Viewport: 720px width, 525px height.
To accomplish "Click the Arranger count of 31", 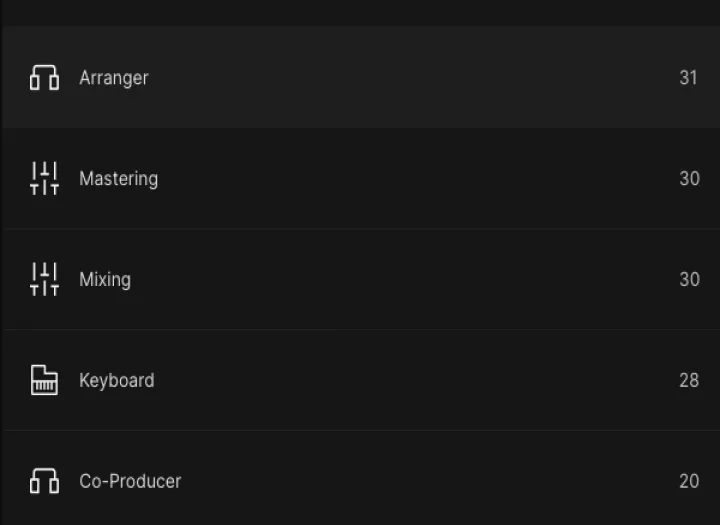I will (x=688, y=78).
